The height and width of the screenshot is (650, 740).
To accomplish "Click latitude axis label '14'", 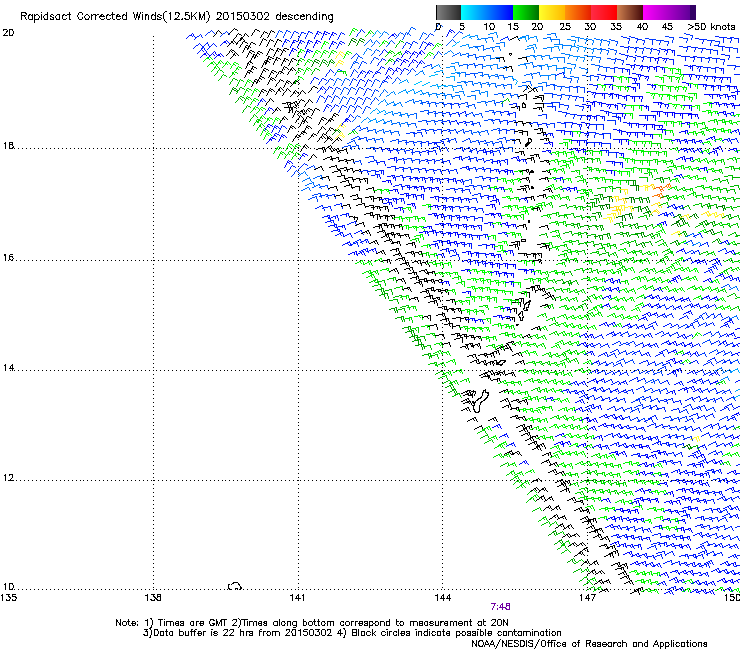I will 8,368.
